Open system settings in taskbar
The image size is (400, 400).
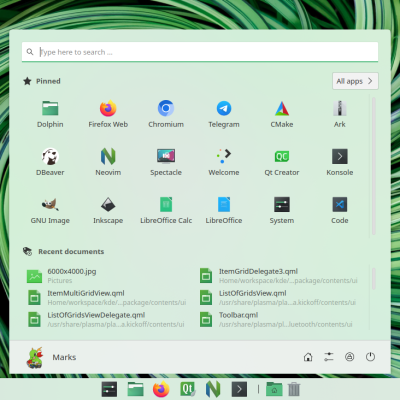click(x=109, y=389)
